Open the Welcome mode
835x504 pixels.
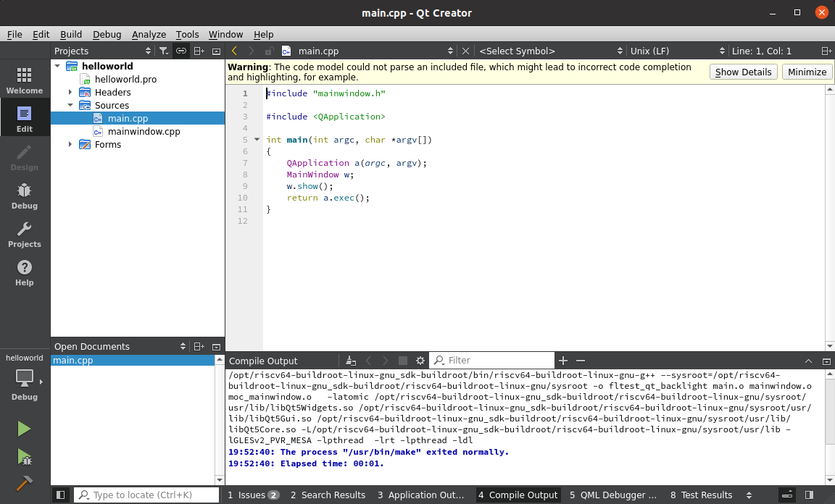(25, 81)
